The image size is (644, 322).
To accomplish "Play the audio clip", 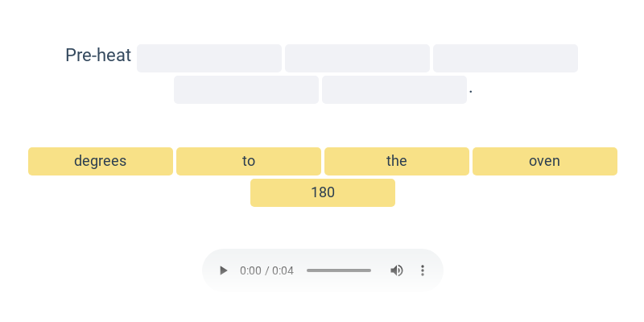I will click(x=224, y=270).
